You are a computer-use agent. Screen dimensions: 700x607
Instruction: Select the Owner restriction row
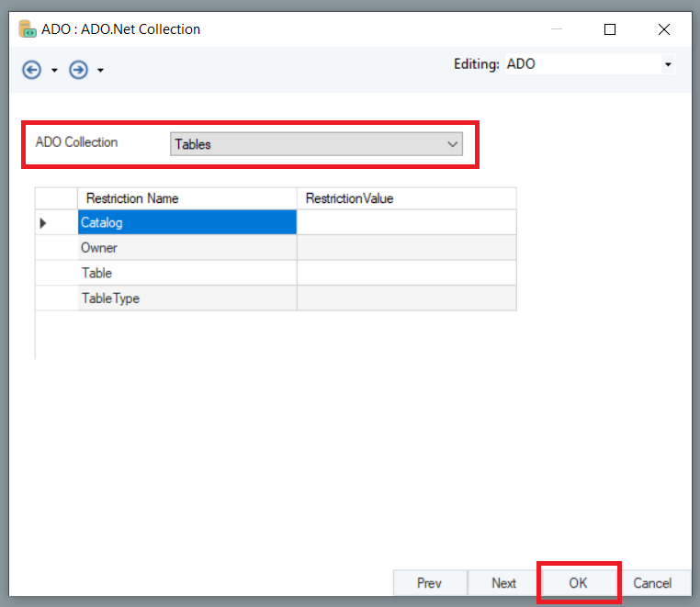(x=186, y=248)
